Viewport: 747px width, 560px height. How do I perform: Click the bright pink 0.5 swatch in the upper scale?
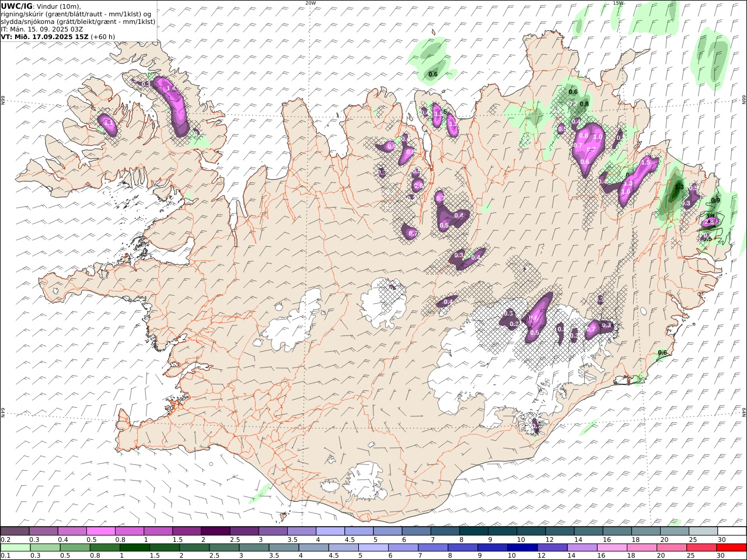pos(100,531)
